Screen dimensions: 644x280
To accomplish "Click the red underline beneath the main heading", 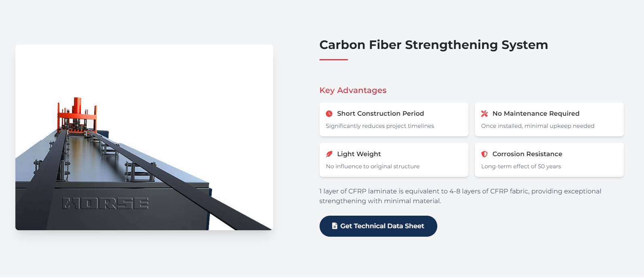I will tap(333, 60).
